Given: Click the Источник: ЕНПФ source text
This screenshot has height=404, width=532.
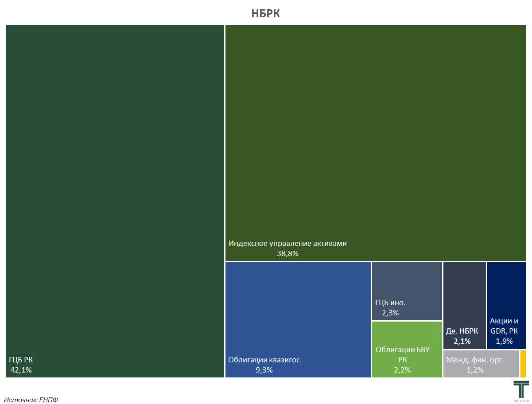Looking at the screenshot, I should [x=31, y=400].
